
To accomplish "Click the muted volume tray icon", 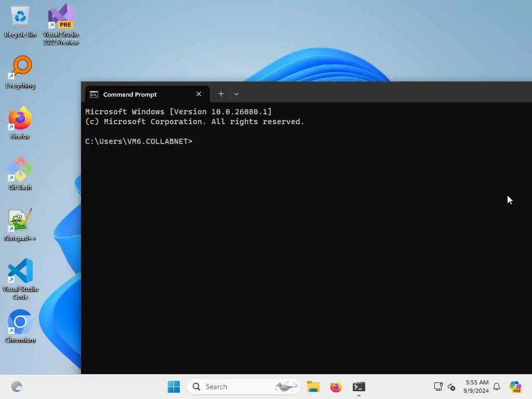I will pyautogui.click(x=451, y=387).
